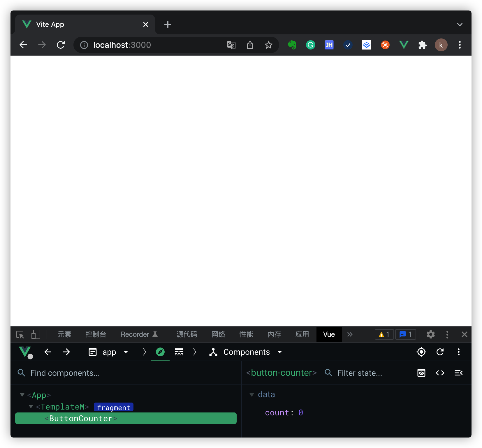Select the component picker crosshair icon
The height and width of the screenshot is (448, 482).
(x=421, y=352)
